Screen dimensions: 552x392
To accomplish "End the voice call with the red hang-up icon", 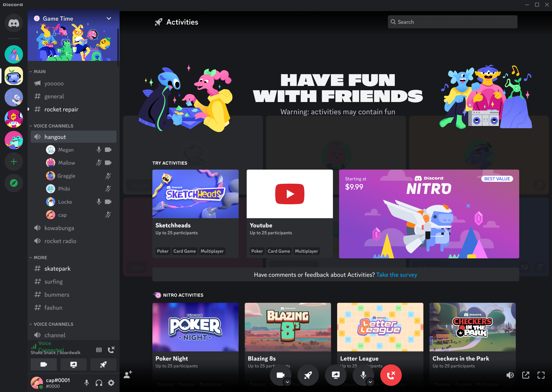I will (391, 375).
